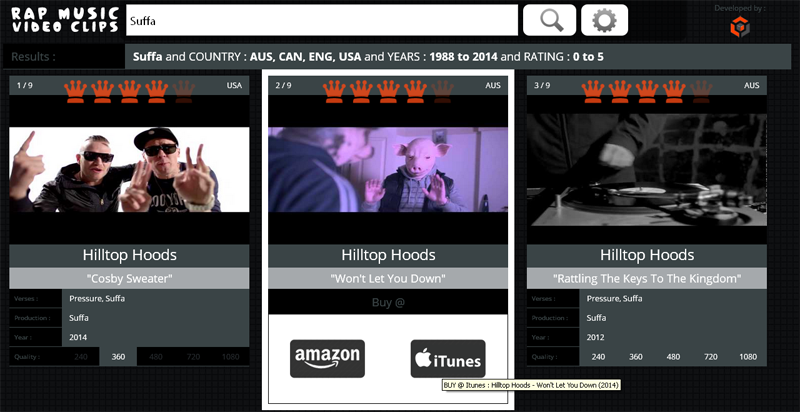Screen dimensions: 800x412
Task: Click the 1 / 9 result counter
Action: point(24,85)
